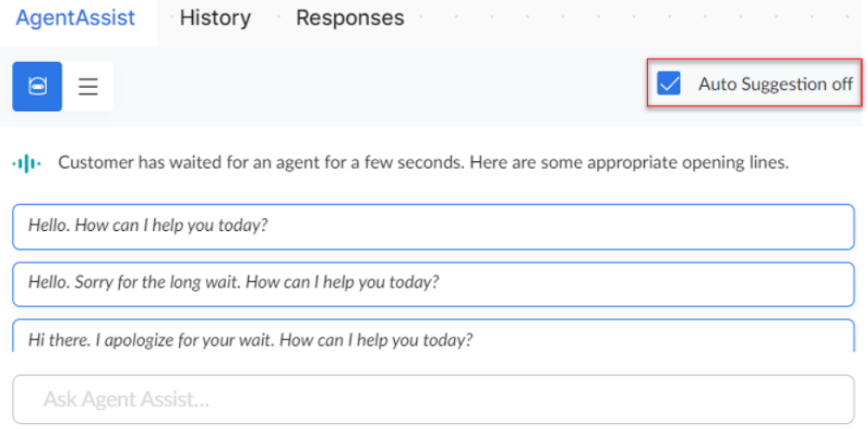868x429 pixels.
Task: Select "Hello. How can I help you today?" suggestion
Action: tap(148, 226)
